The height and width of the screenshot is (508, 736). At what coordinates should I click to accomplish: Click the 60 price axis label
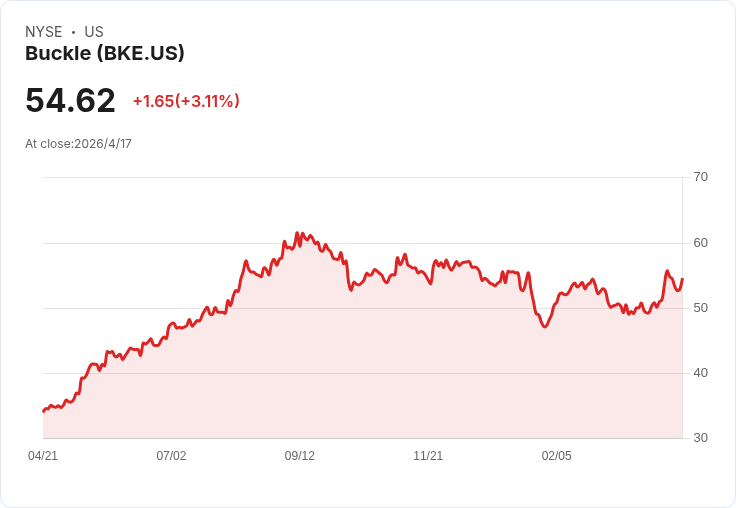coord(701,243)
